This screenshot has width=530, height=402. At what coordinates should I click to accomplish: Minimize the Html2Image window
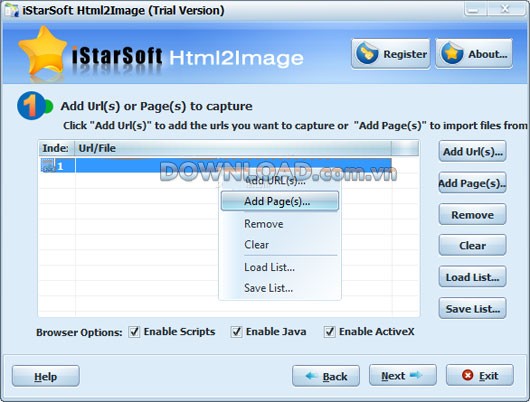point(476,9)
